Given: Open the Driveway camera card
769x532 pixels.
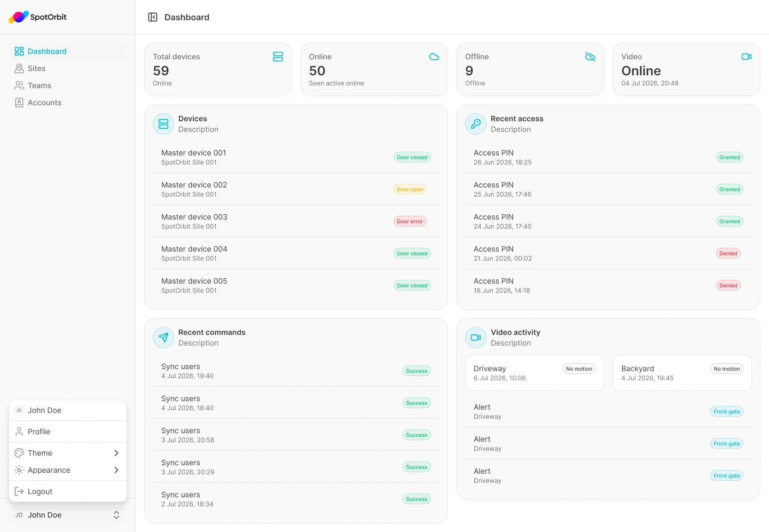Looking at the screenshot, I should pyautogui.click(x=535, y=373).
